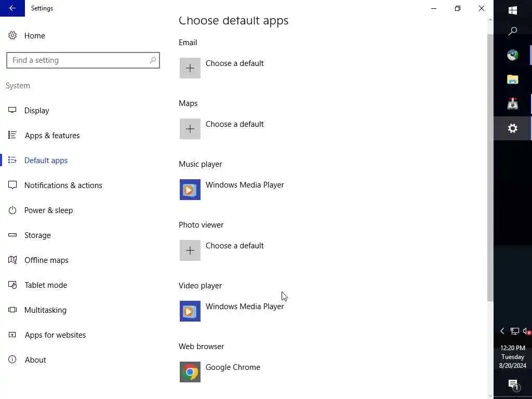
Task: Go back using the Settings back arrow
Action: click(12, 8)
